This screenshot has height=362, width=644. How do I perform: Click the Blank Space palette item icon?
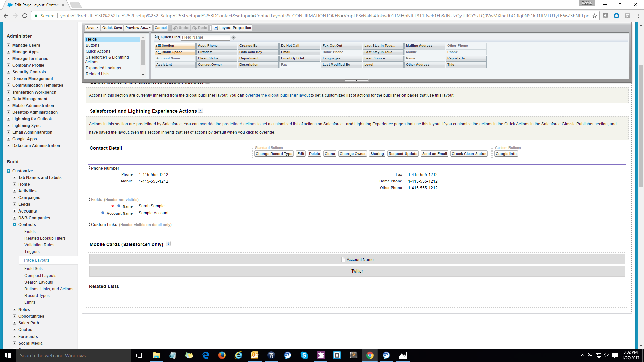pos(159,52)
